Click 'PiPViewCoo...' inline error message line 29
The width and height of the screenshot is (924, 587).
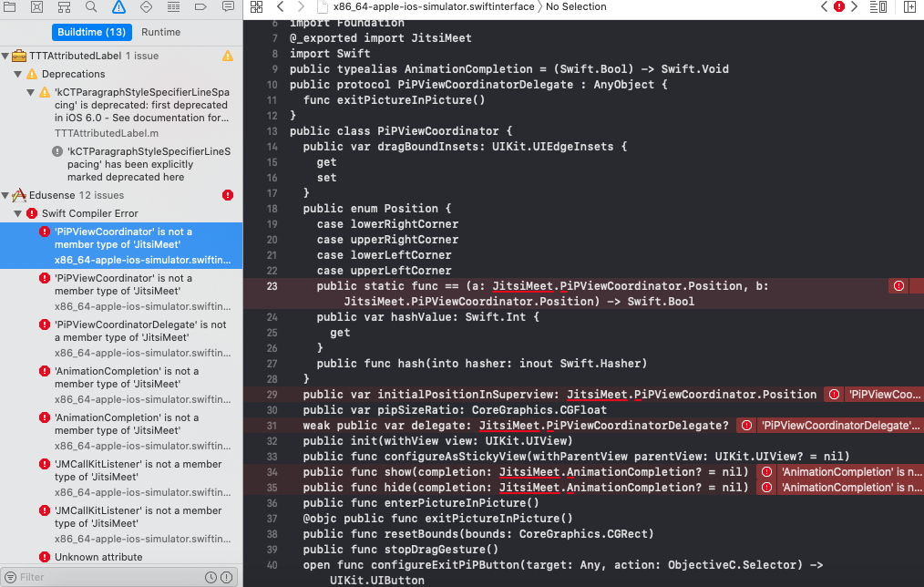point(885,395)
